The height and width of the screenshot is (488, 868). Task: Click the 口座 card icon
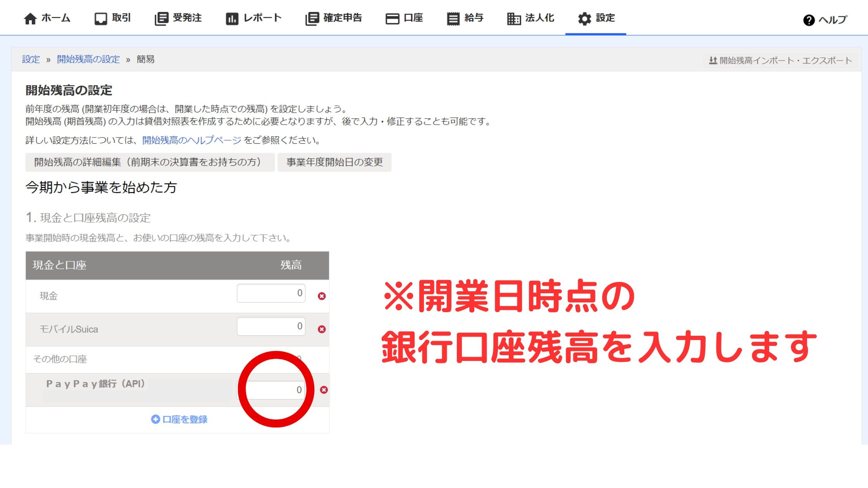point(392,19)
